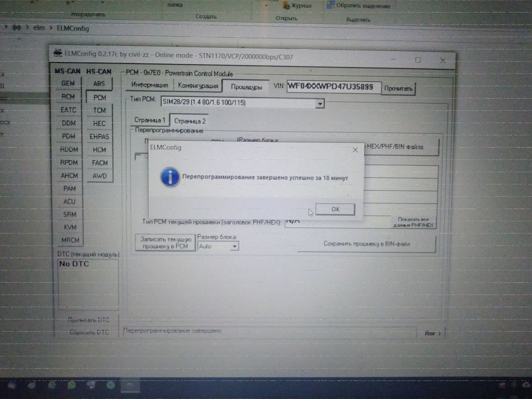Click Сохранить прошивку в BIN-файл
532x399 pixels.
click(x=366, y=244)
